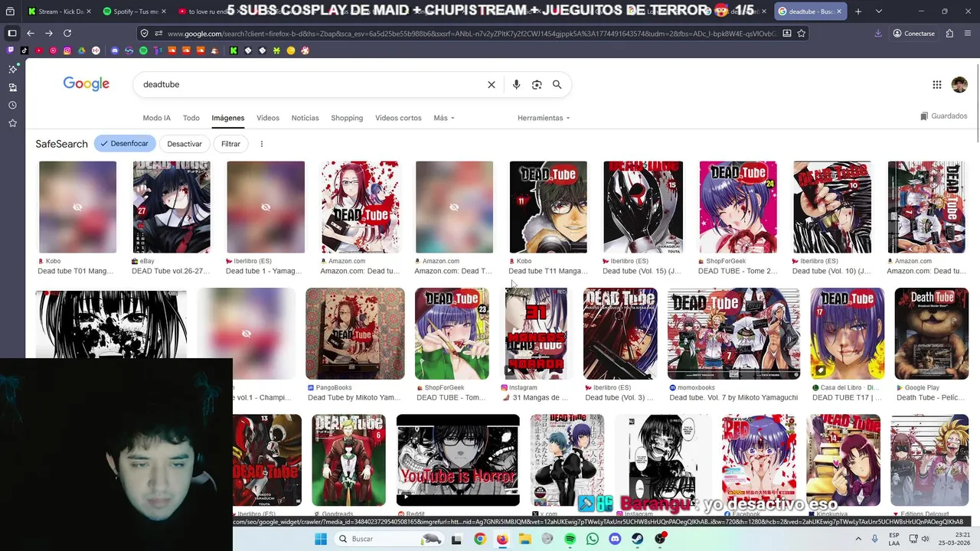Open the Google apps grid
The width and height of the screenshot is (980, 551).
(x=937, y=85)
